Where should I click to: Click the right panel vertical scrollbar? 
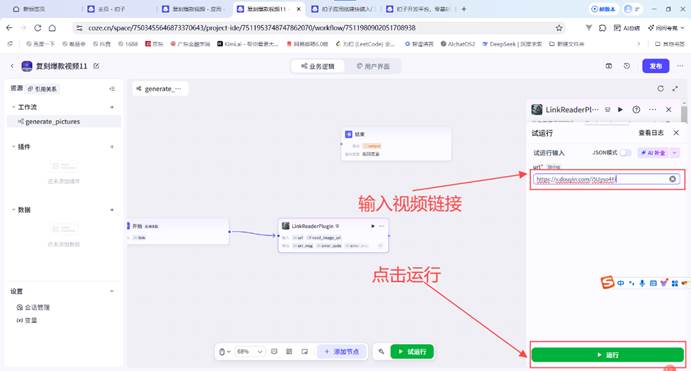tap(684, 114)
